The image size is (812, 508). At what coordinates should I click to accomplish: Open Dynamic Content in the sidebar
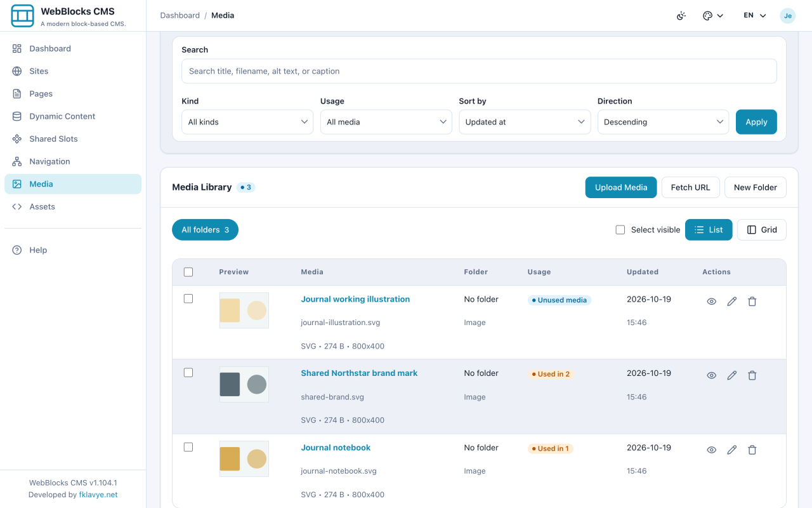click(73, 116)
